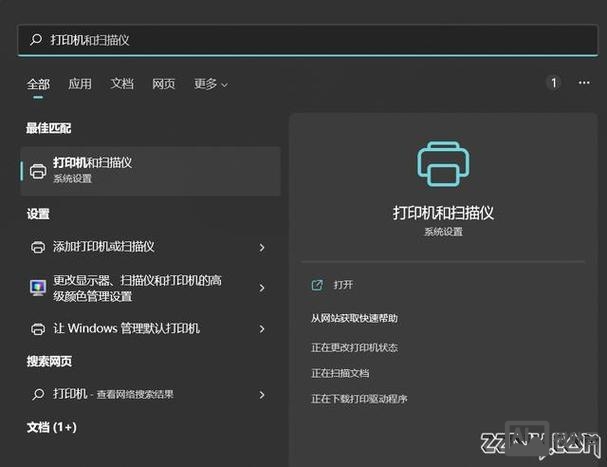Open 添加打印机或扫描仪 setting
Image resolution: width=607 pixels, height=467 pixels.
tap(151, 247)
